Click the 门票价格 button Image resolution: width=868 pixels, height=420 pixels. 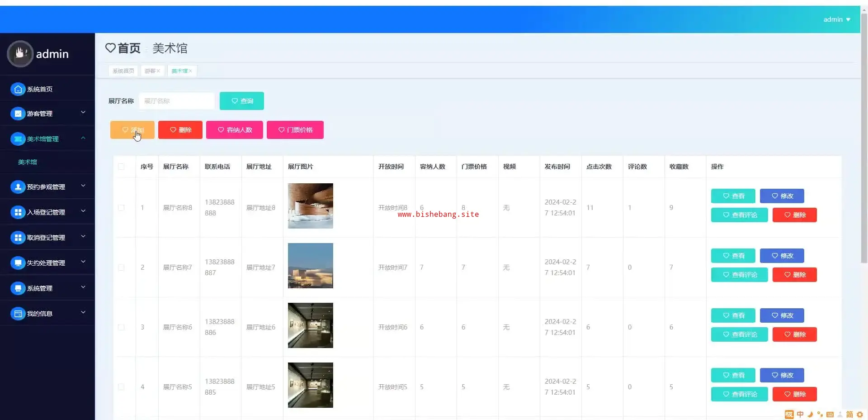click(x=295, y=130)
